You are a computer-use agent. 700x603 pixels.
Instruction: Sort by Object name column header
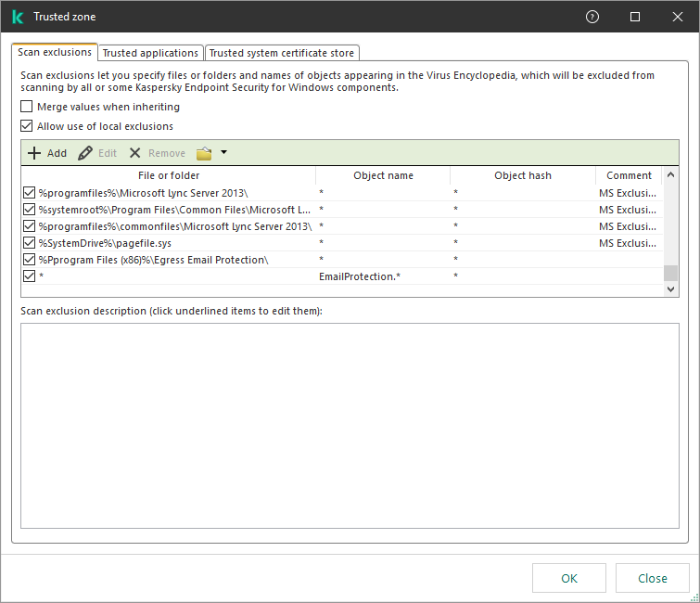[x=383, y=175]
